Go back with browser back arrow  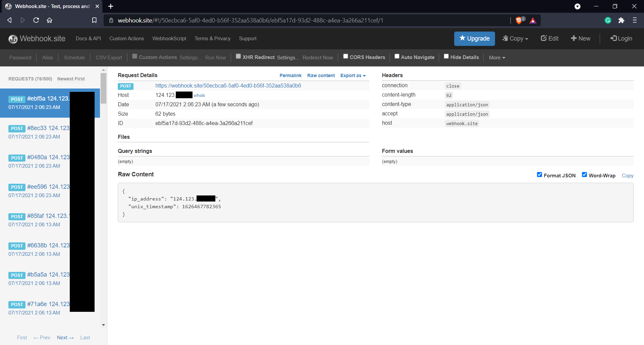9,20
